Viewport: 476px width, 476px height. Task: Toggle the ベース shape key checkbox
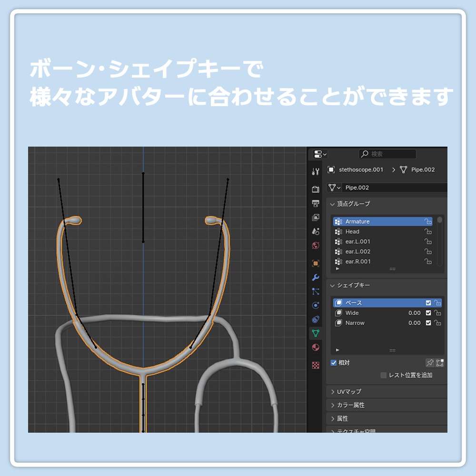428,303
